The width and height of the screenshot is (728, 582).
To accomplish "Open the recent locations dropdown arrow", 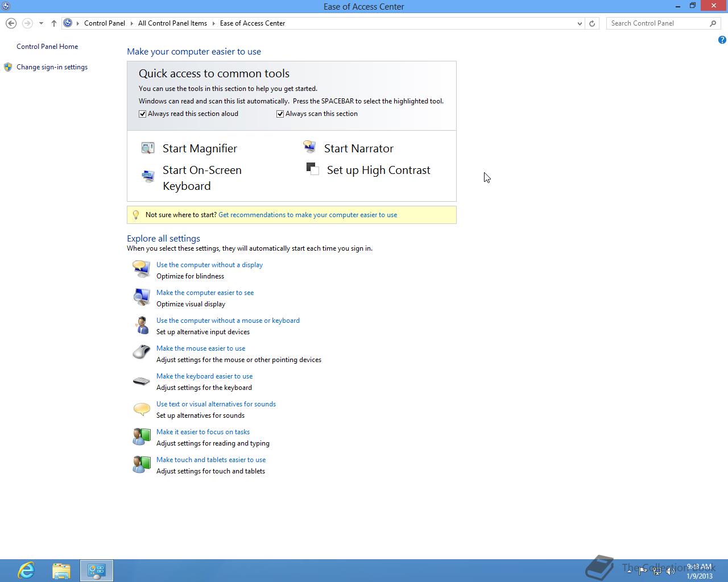I will (41, 23).
